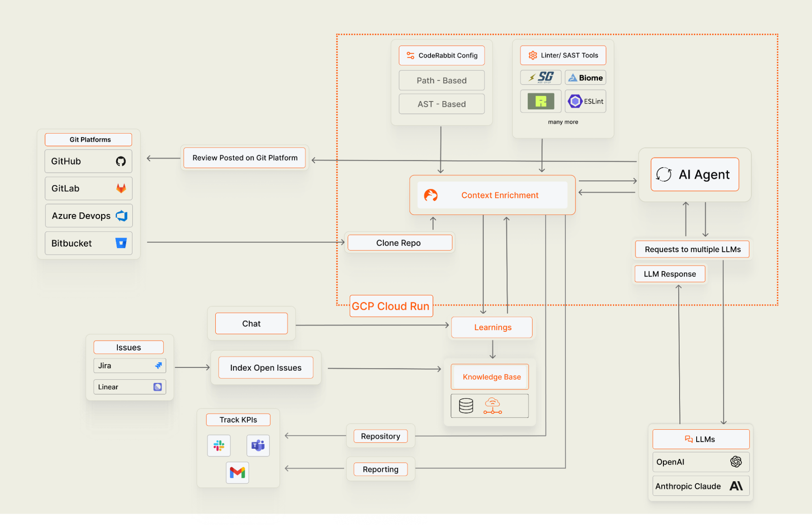The image size is (812, 532).
Task: Select the GitHub box
Action: click(88, 161)
